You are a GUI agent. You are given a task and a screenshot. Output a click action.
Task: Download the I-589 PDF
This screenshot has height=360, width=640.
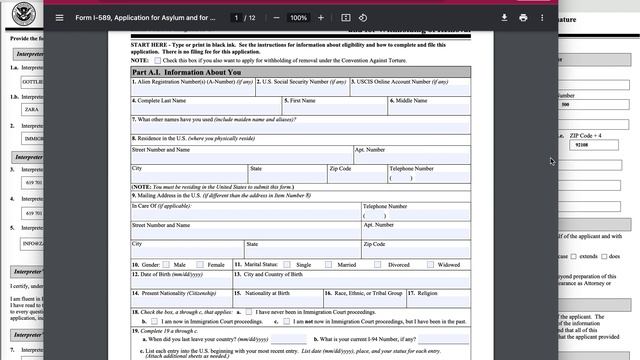[x=504, y=18]
